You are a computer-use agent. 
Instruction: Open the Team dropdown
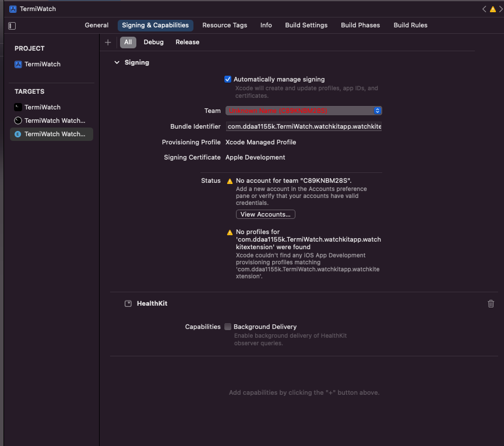(x=304, y=111)
